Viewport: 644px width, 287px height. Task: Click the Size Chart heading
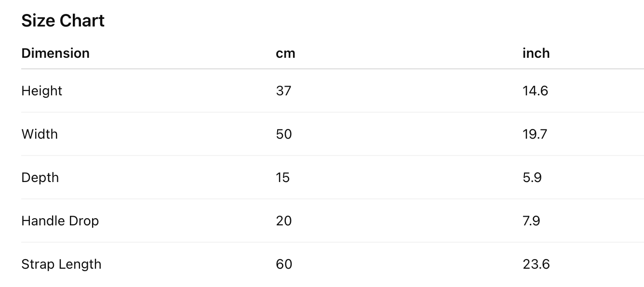pyautogui.click(x=63, y=21)
